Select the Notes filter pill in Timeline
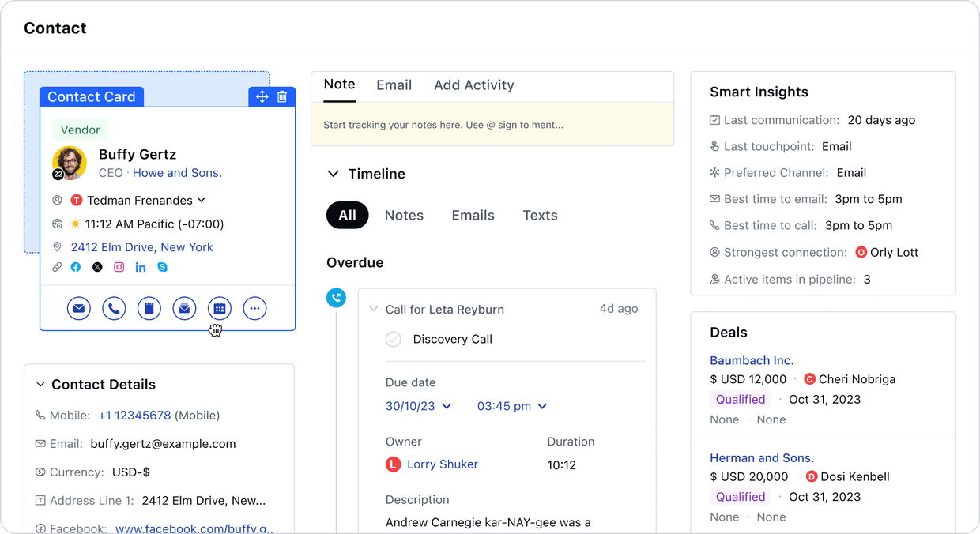This screenshot has width=980, height=534. [404, 215]
